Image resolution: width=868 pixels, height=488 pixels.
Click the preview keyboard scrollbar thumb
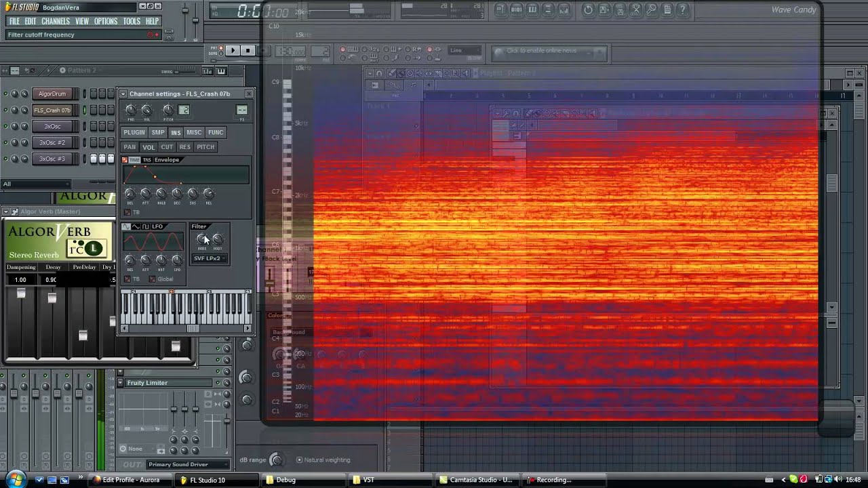[x=193, y=329]
